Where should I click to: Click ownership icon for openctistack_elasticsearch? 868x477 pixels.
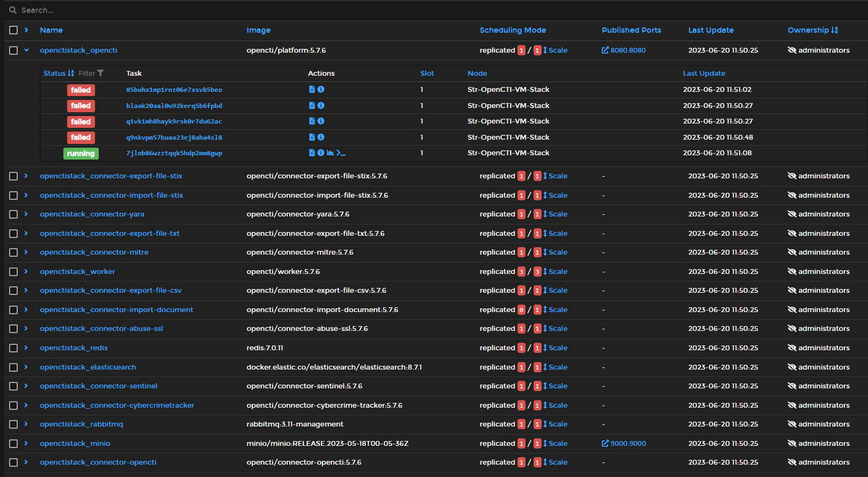pos(792,367)
